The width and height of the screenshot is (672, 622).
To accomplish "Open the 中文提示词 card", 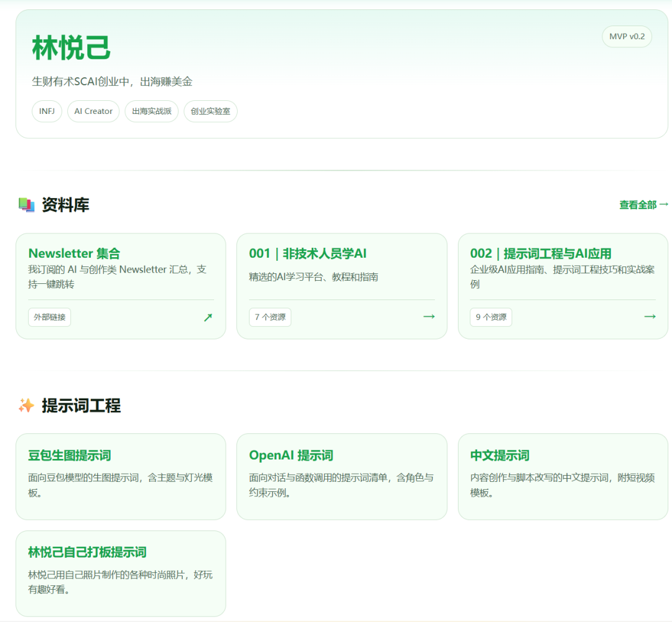I will (x=562, y=476).
